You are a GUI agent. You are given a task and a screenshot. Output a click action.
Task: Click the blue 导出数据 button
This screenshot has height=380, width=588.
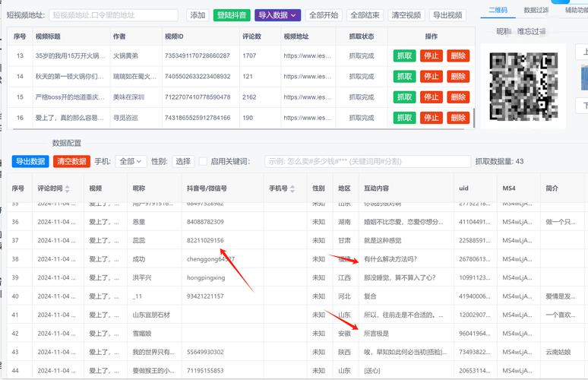[30, 161]
